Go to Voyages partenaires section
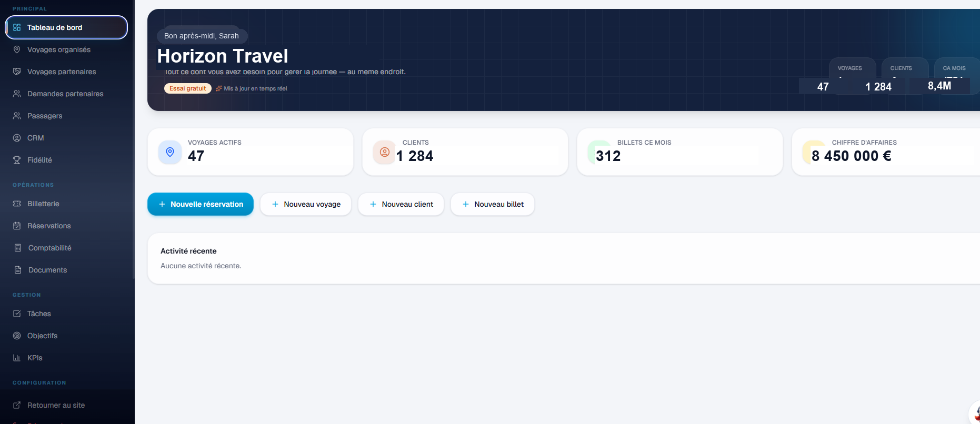This screenshot has height=424, width=980. (x=66, y=72)
